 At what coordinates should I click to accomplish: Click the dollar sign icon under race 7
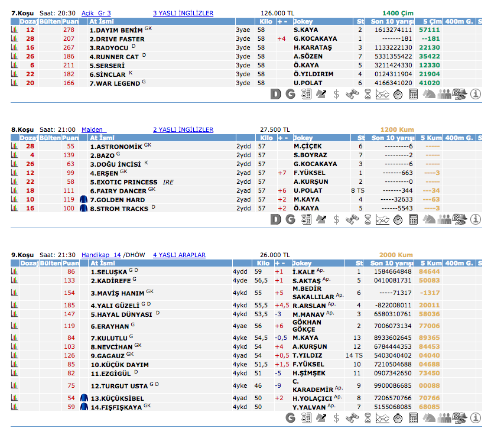coord(336,93)
